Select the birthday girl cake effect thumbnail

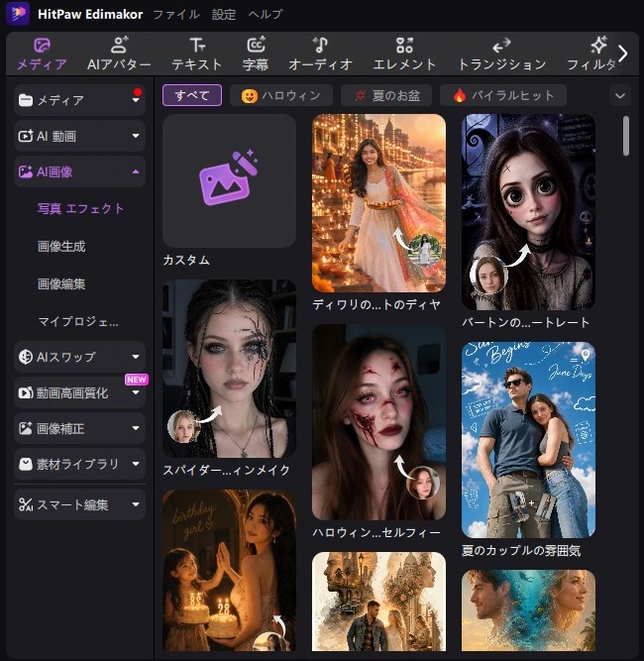pyautogui.click(x=229, y=570)
